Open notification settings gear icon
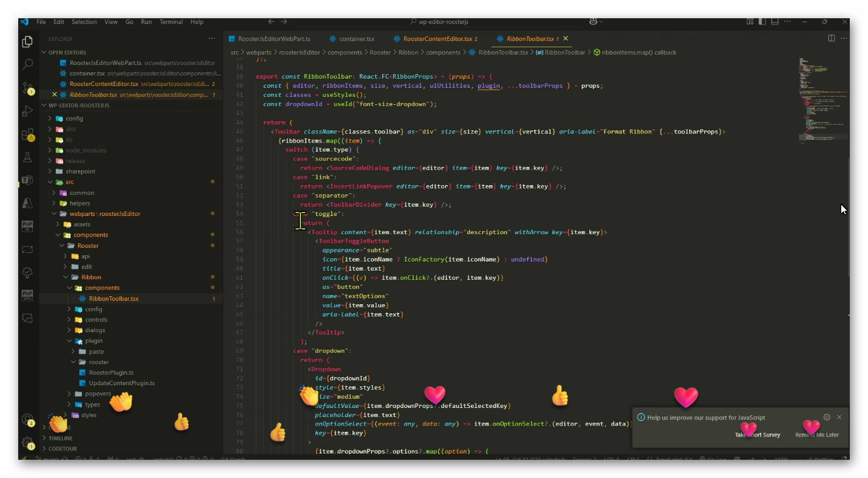This screenshot has width=868, height=478. [827, 417]
